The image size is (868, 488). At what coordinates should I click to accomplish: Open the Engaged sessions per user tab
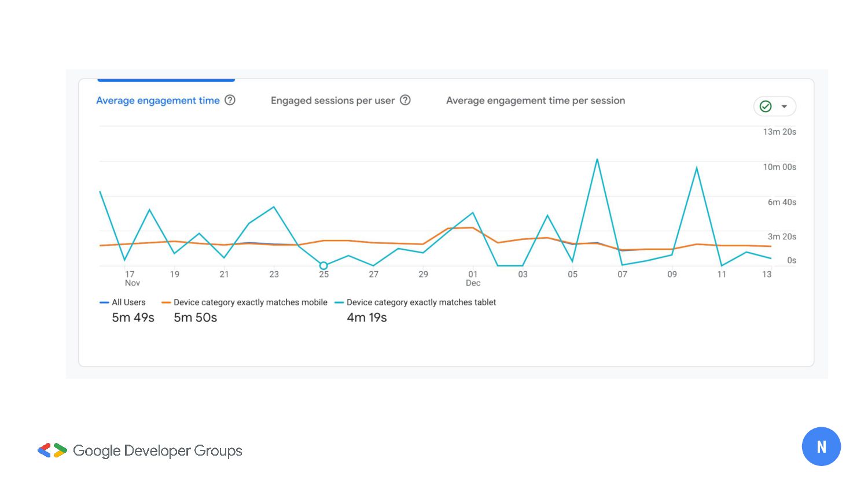point(333,101)
